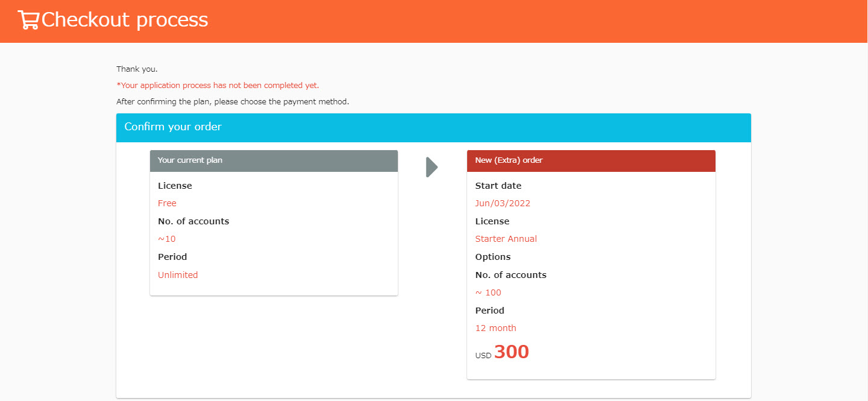Screen dimensions: 868x401
Task: Click the gray arrow between plan cards
Action: click(432, 167)
